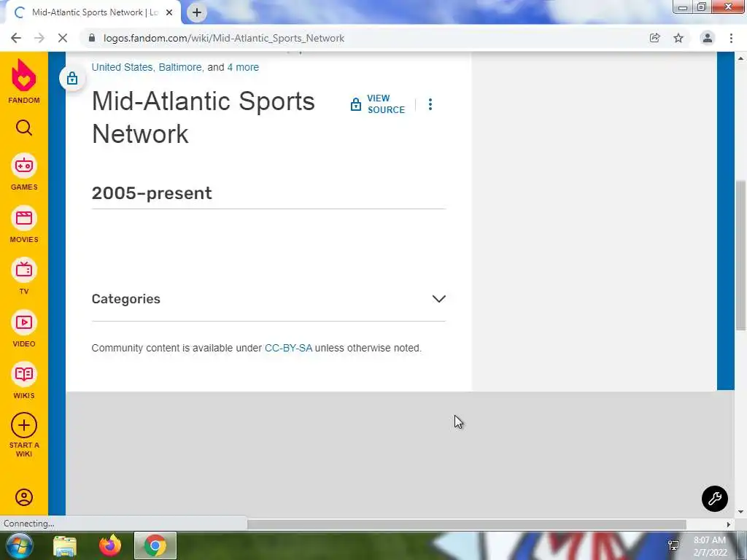
Task: Click the 2005–present section heading
Action: (x=152, y=192)
